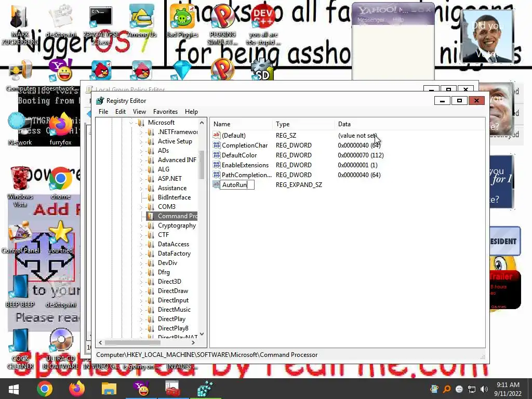Select the DataAccess tree key
This screenshot has width=532, height=399.
(173, 244)
